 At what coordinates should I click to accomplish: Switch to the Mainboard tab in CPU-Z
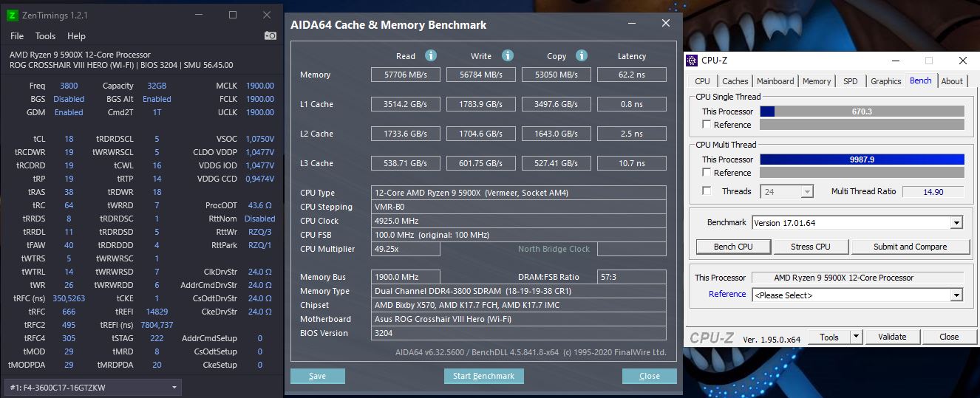pyautogui.click(x=775, y=81)
